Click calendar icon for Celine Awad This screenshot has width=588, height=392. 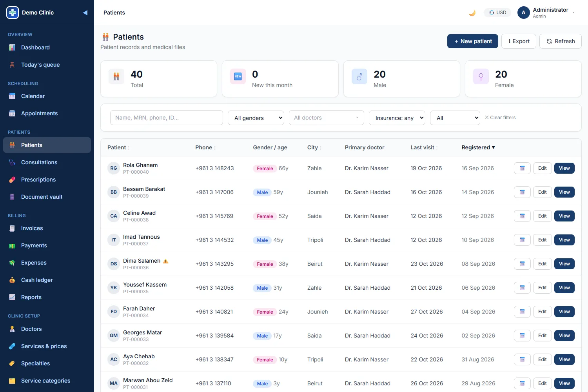tap(522, 216)
